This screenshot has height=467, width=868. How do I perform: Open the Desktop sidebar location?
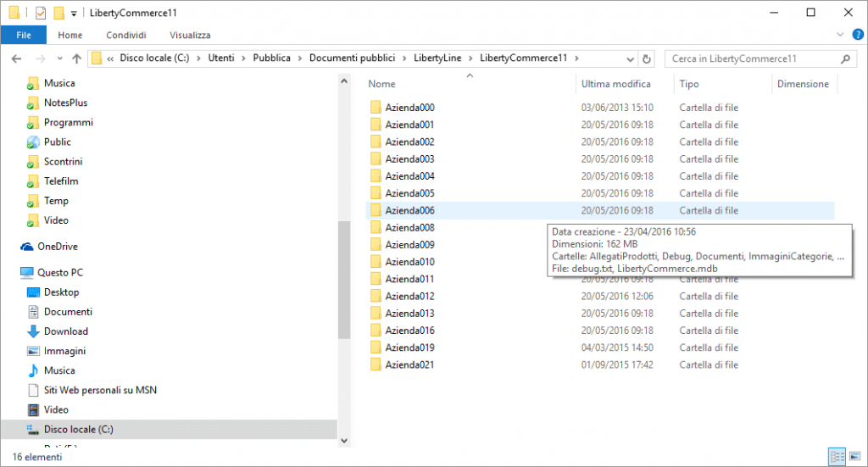(61, 292)
